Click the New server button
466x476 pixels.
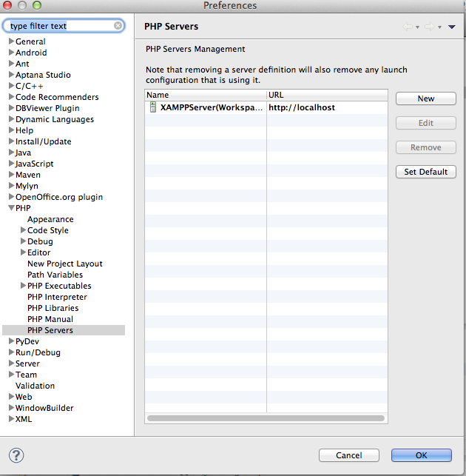point(425,98)
